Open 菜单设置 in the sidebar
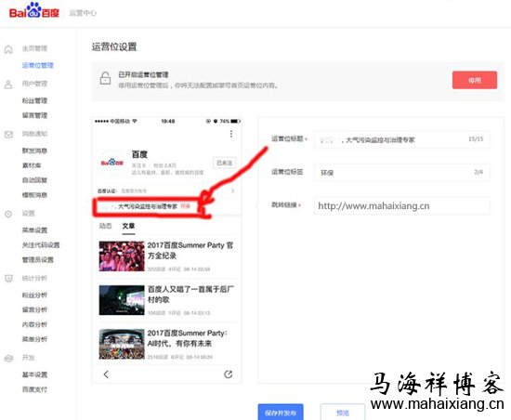The image size is (511, 420). coord(35,230)
